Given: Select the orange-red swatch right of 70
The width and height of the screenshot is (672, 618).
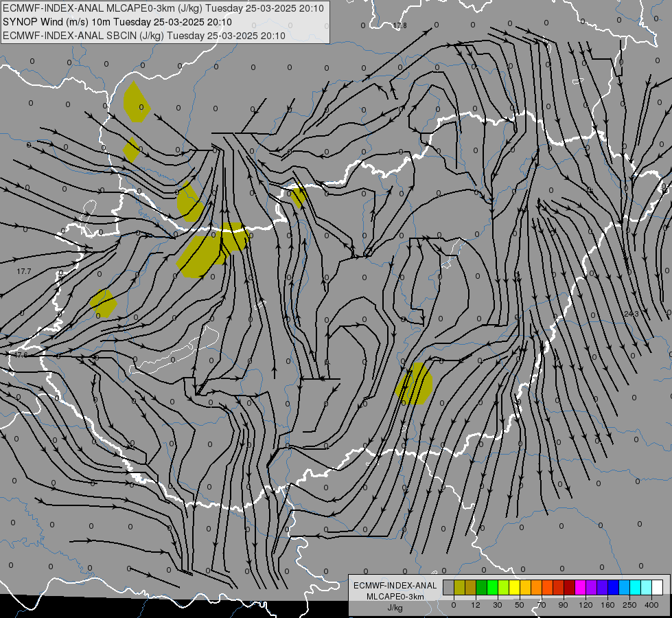Looking at the screenshot, I should (547, 587).
